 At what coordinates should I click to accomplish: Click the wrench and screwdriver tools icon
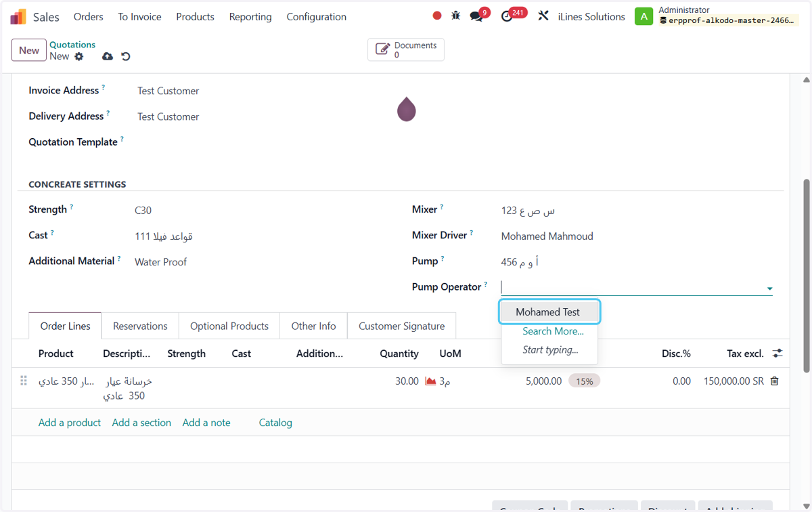543,16
